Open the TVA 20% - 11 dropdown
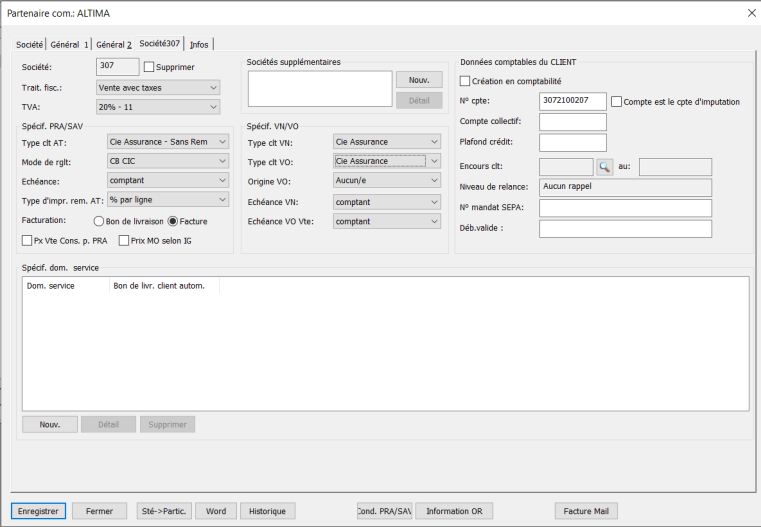 click(158, 107)
